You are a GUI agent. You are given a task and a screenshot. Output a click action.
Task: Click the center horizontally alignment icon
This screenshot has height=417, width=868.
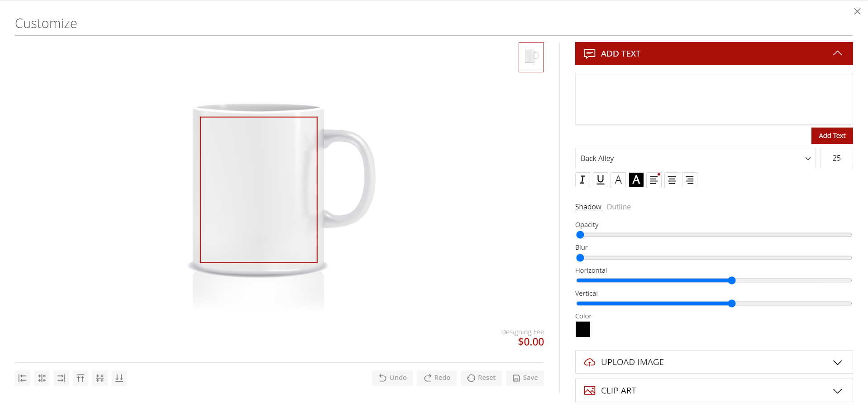[x=42, y=378]
